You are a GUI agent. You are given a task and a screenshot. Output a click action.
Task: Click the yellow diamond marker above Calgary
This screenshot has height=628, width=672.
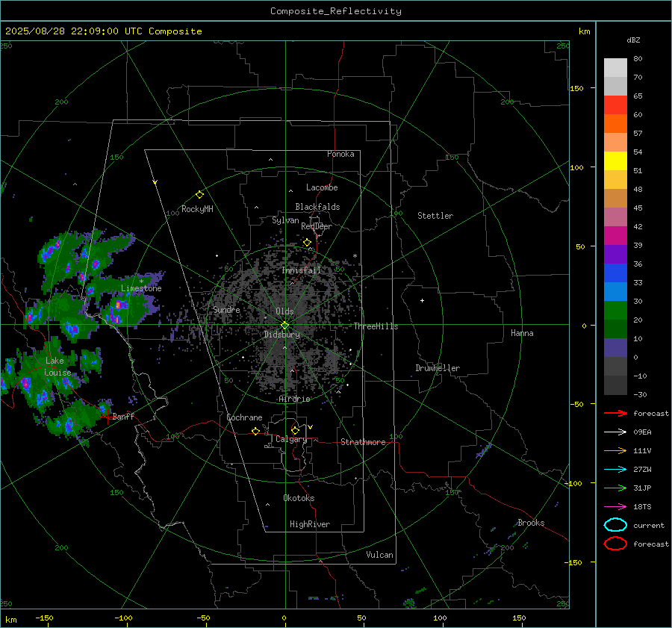(295, 430)
